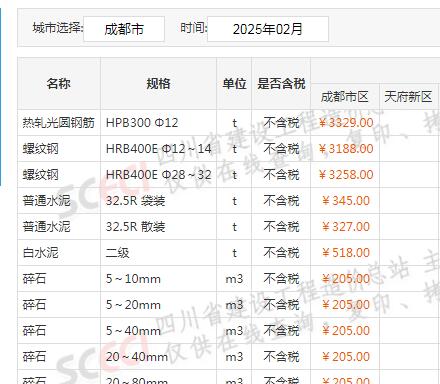Click the 20～40mm specification cell

click(x=158, y=357)
